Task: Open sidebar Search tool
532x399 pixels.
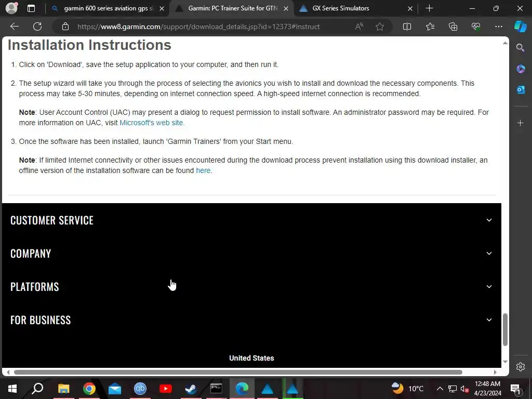Action: [520, 48]
